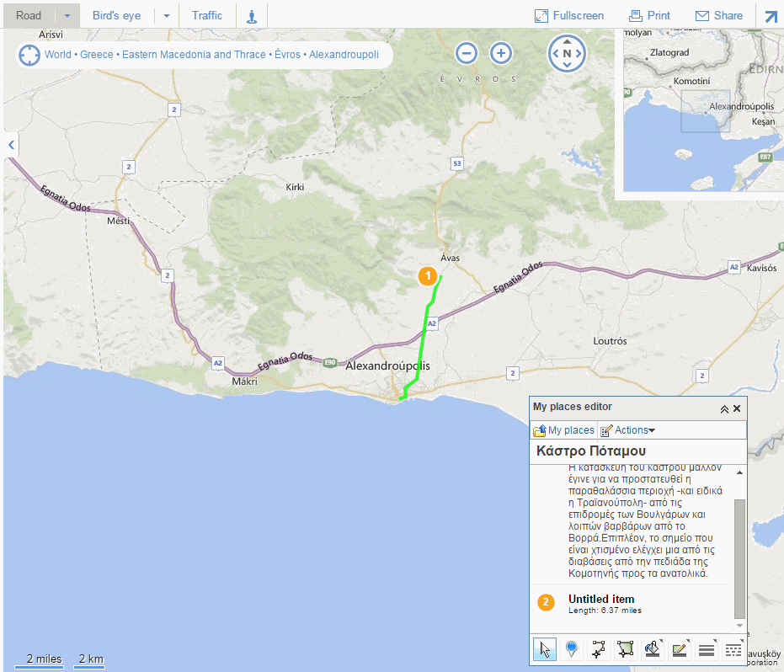Click the editor scrollbar up arrow
The width and height of the screenshot is (784, 672).
(739, 472)
